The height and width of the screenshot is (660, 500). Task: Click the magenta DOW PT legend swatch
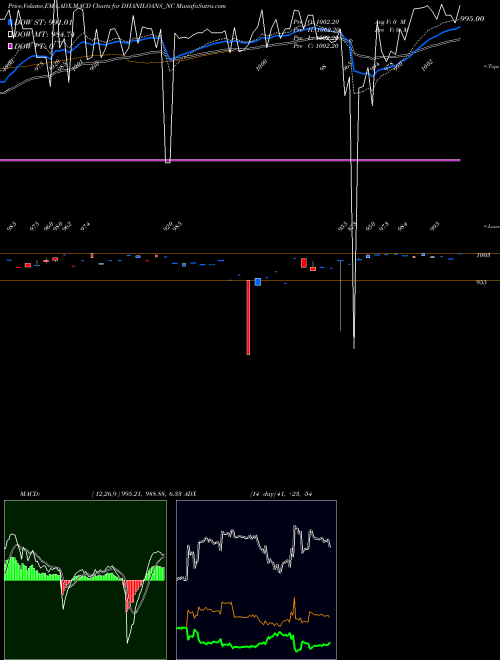click(x=11, y=46)
